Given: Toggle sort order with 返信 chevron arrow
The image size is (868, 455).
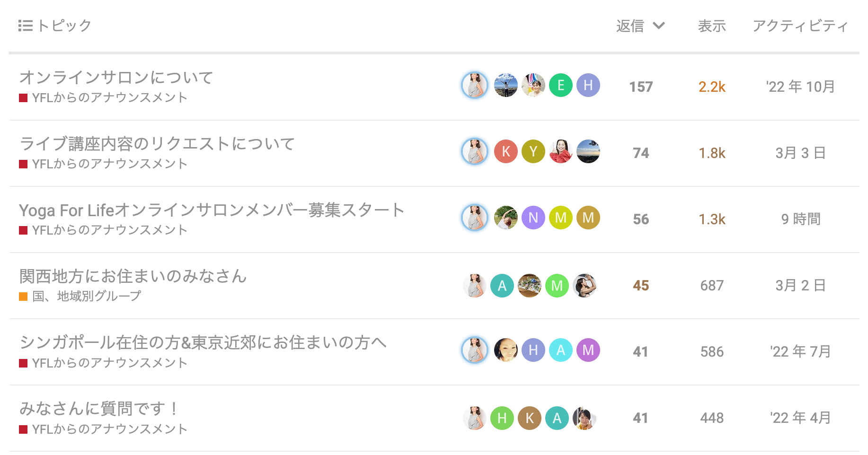Looking at the screenshot, I should 659,26.
